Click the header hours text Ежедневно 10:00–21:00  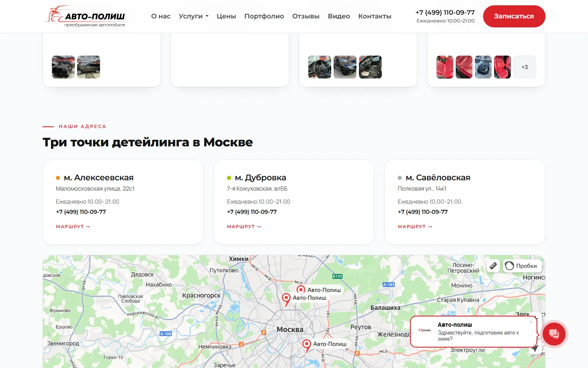(445, 21)
